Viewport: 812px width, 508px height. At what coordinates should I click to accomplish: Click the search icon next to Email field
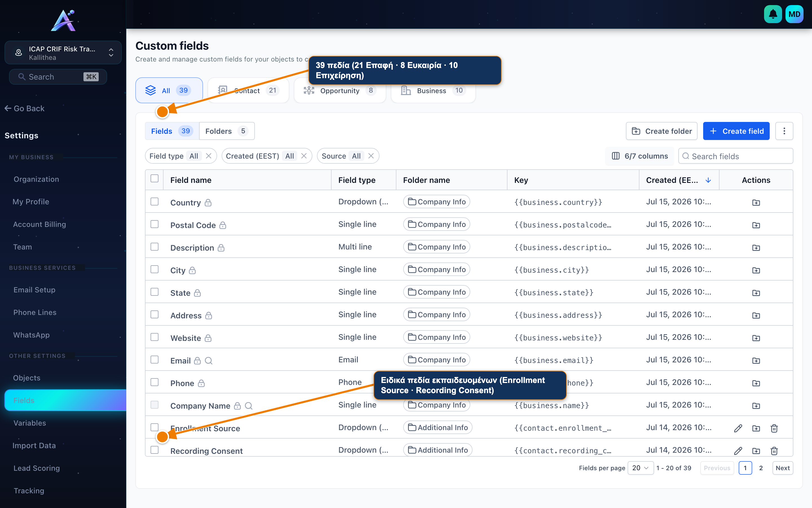pos(208,360)
